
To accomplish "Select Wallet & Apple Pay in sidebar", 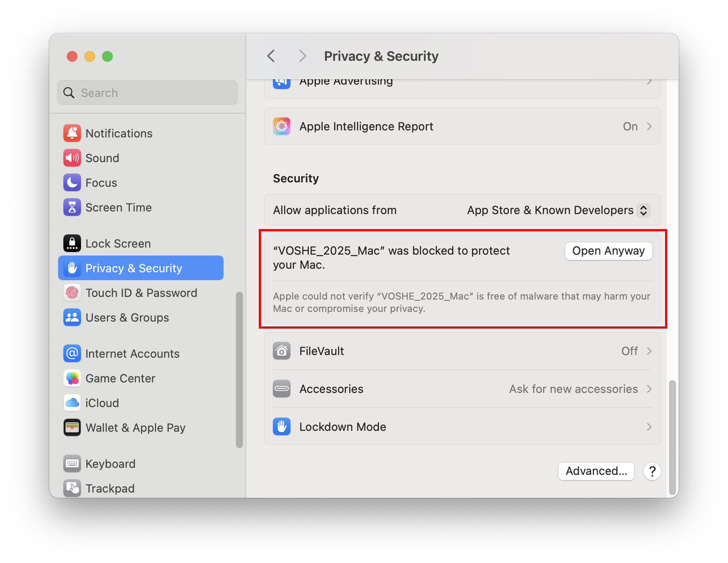I will tap(135, 428).
